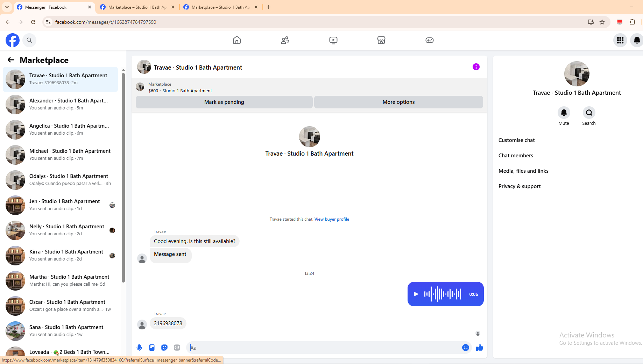This screenshot has width=643, height=364.
Task: Go back with browser back arrow
Action: 8,22
